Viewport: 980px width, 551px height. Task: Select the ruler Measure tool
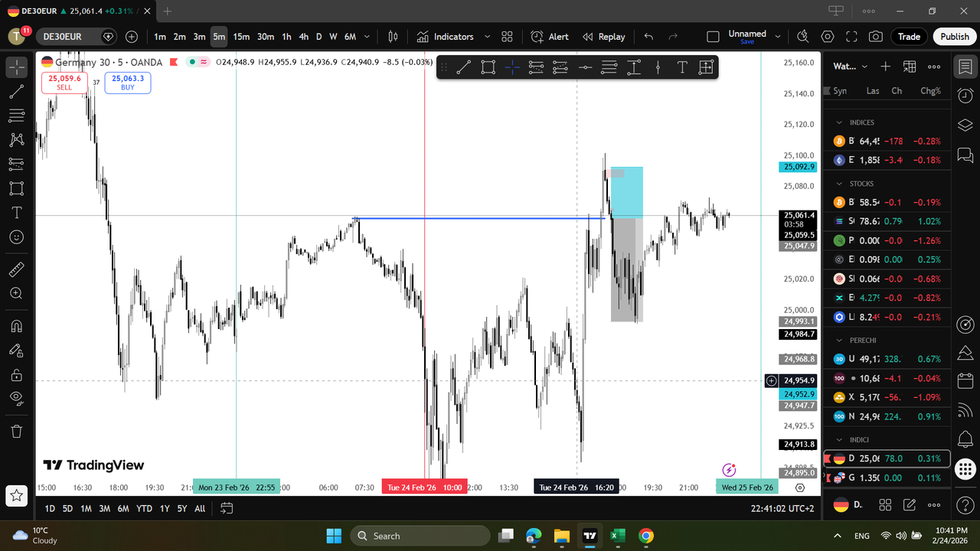[16, 269]
